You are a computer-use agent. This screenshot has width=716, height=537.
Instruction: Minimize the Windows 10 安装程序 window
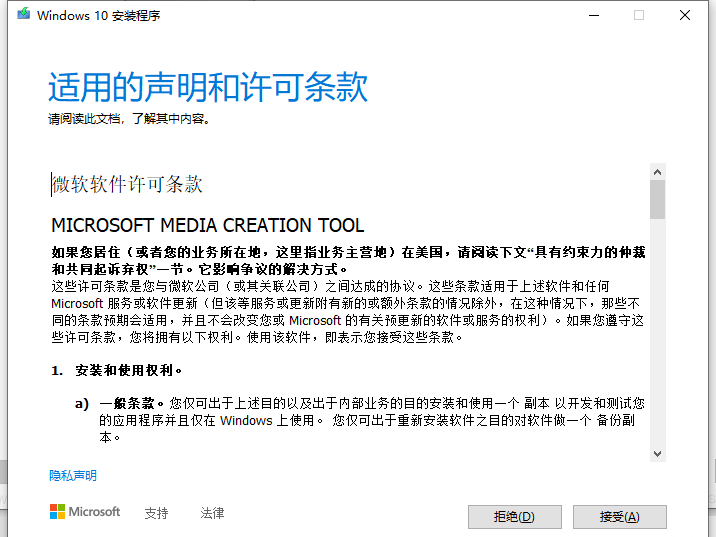click(593, 15)
